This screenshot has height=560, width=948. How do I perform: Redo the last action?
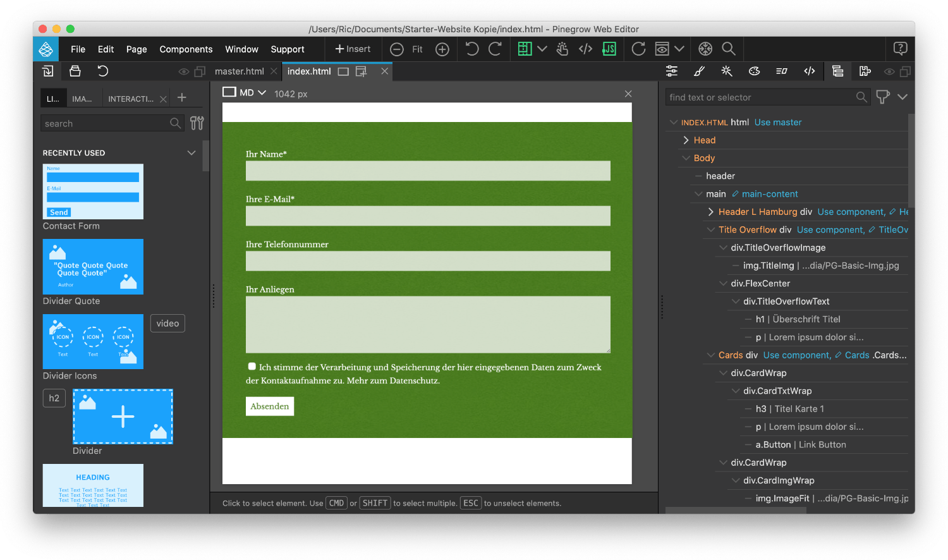click(x=495, y=49)
